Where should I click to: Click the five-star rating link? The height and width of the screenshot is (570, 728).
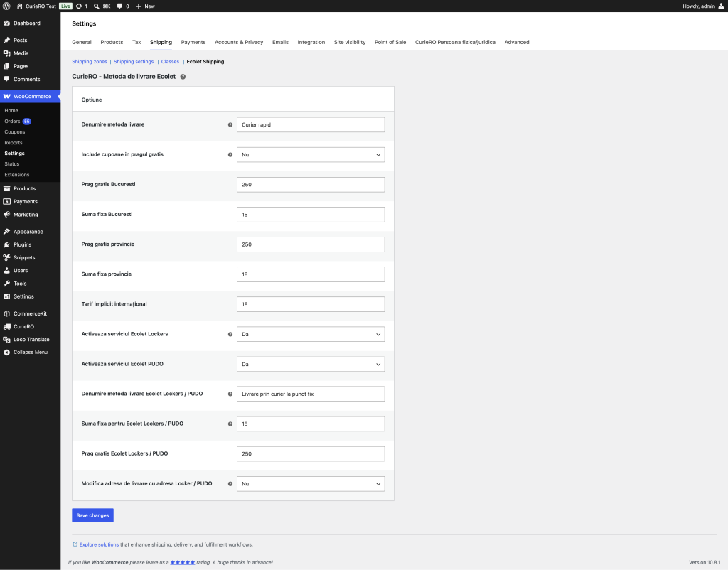pos(183,563)
